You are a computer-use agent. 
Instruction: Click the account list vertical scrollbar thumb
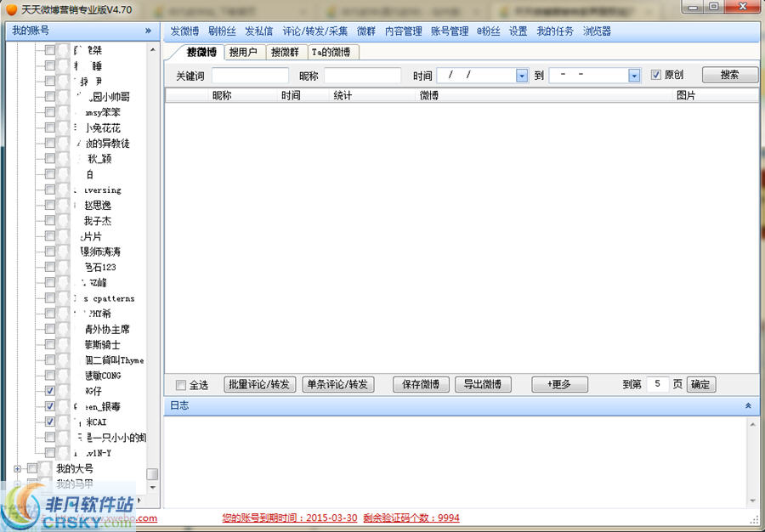click(x=152, y=474)
